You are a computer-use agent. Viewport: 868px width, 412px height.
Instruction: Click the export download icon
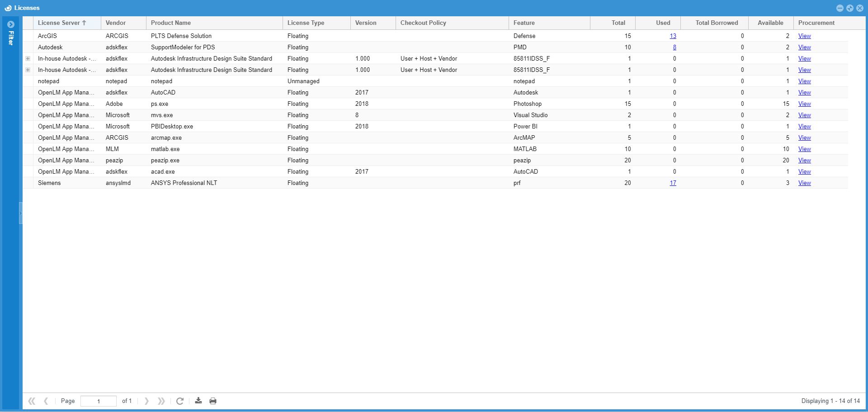[x=198, y=401]
